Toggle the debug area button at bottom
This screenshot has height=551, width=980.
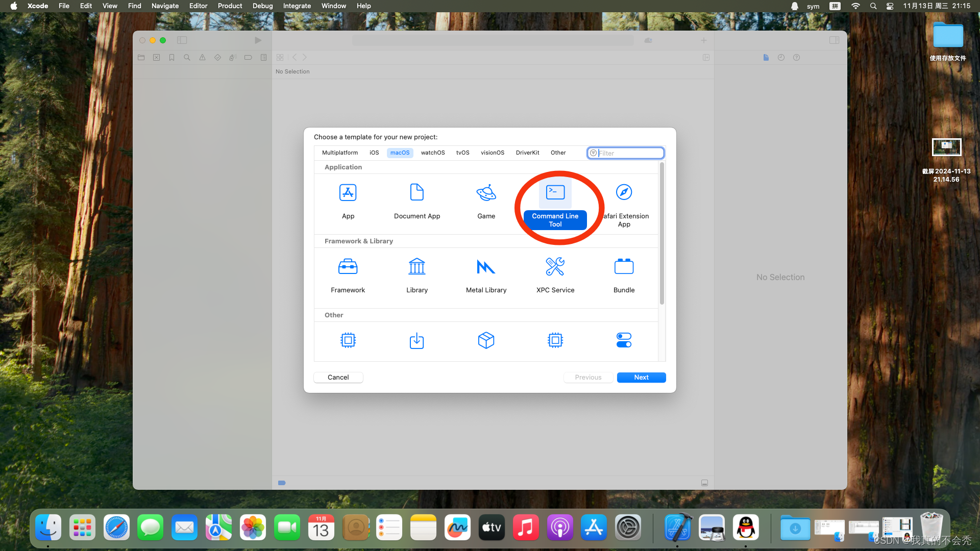[x=704, y=483]
